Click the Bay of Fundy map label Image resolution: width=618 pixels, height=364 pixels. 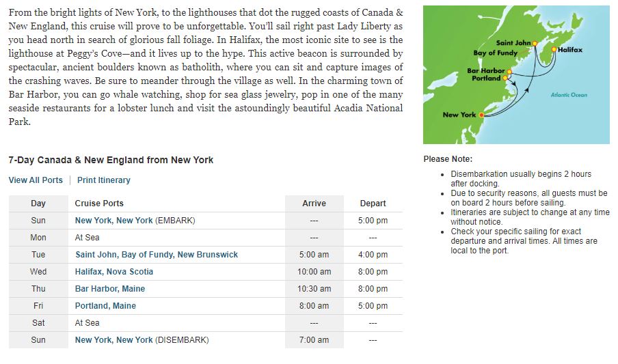tap(495, 53)
